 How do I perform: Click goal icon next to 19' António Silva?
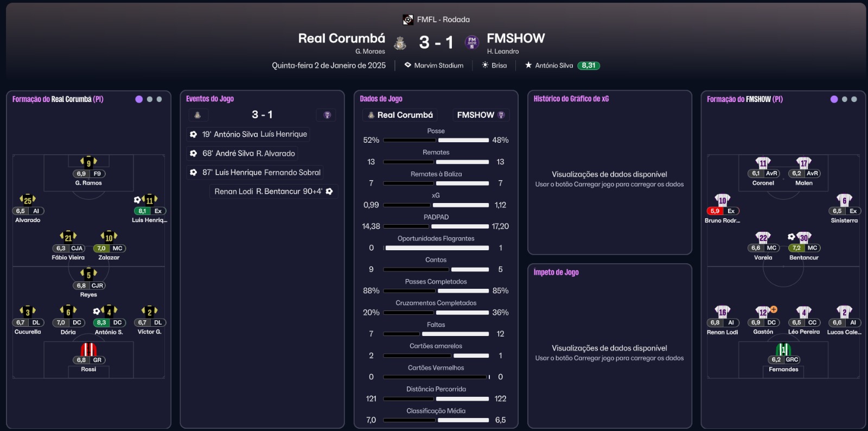point(193,134)
